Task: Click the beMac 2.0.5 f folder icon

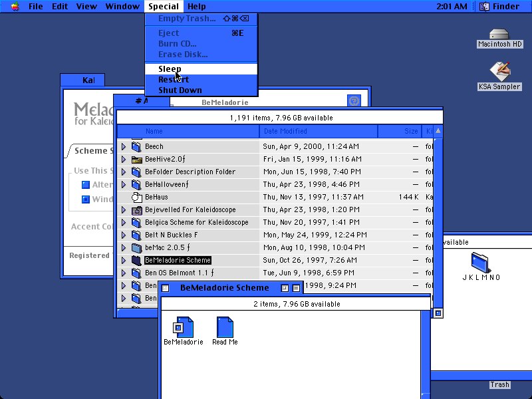Action: pyautogui.click(x=136, y=247)
